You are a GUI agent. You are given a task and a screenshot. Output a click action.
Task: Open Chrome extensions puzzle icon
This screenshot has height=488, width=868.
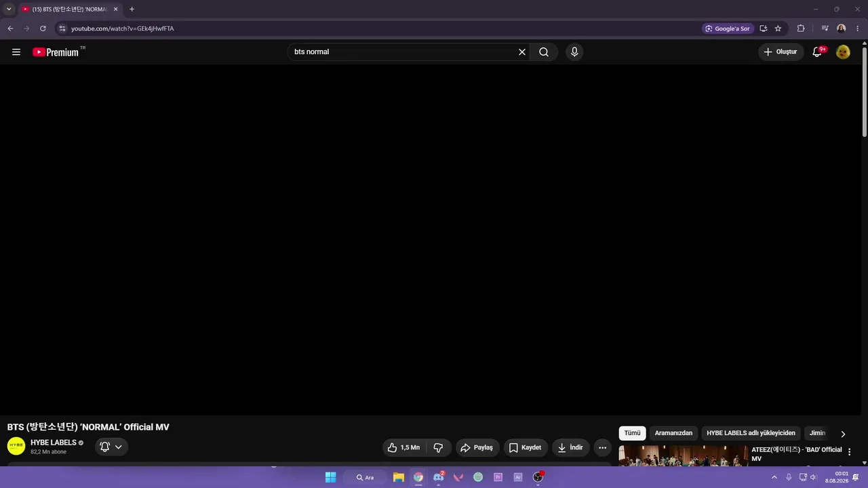point(801,28)
